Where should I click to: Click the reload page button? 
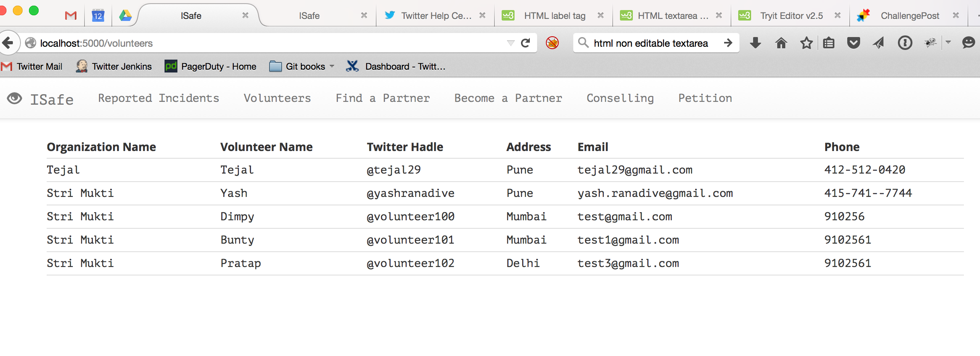pyautogui.click(x=525, y=43)
